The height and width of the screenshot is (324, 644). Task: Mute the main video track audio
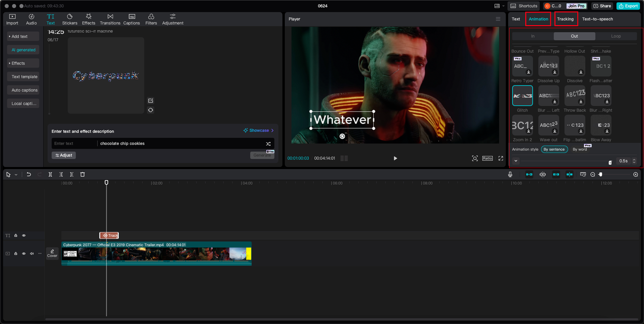point(32,254)
